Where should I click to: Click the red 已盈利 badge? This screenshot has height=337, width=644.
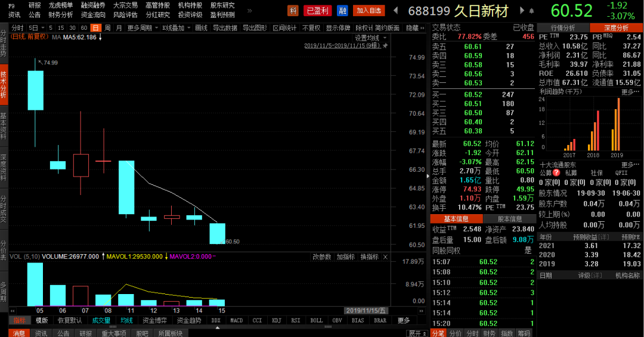pyautogui.click(x=318, y=11)
